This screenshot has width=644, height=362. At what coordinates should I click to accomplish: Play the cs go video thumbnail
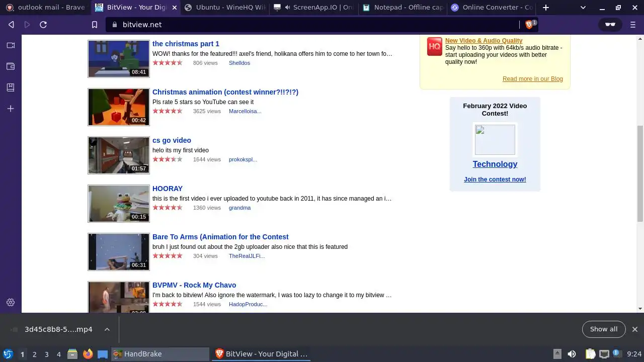pos(119,155)
